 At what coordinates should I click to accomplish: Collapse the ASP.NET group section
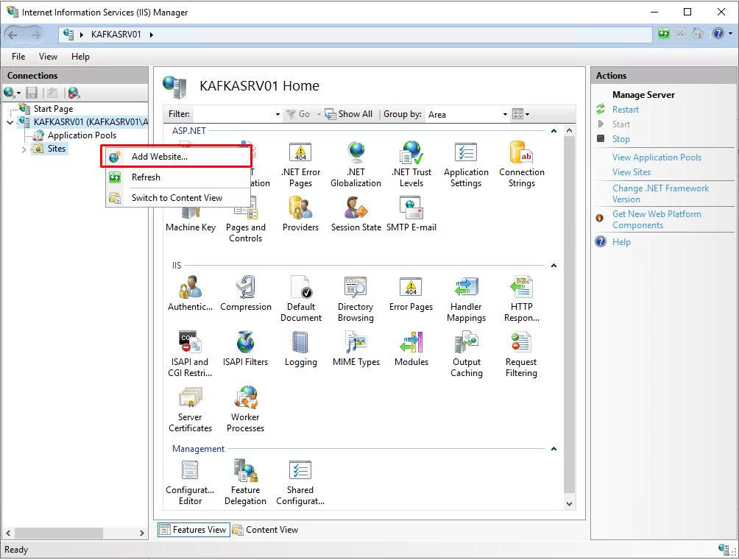click(x=554, y=130)
